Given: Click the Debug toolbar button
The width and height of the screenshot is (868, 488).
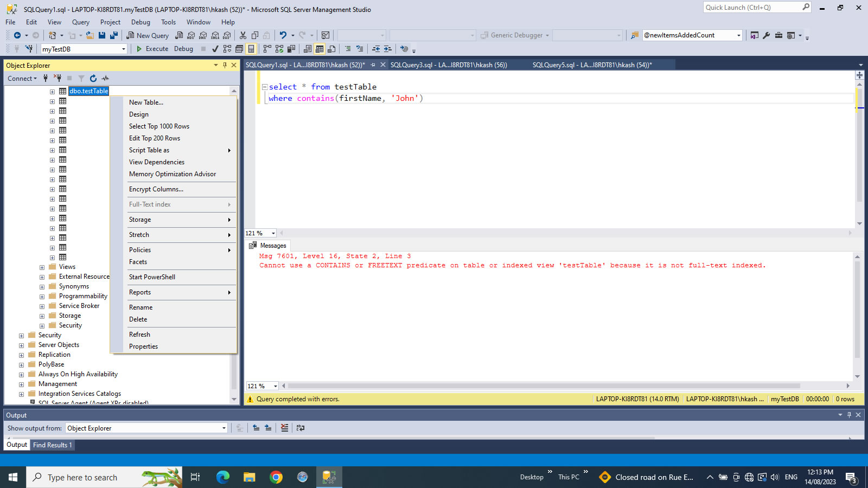Looking at the screenshot, I should (183, 49).
